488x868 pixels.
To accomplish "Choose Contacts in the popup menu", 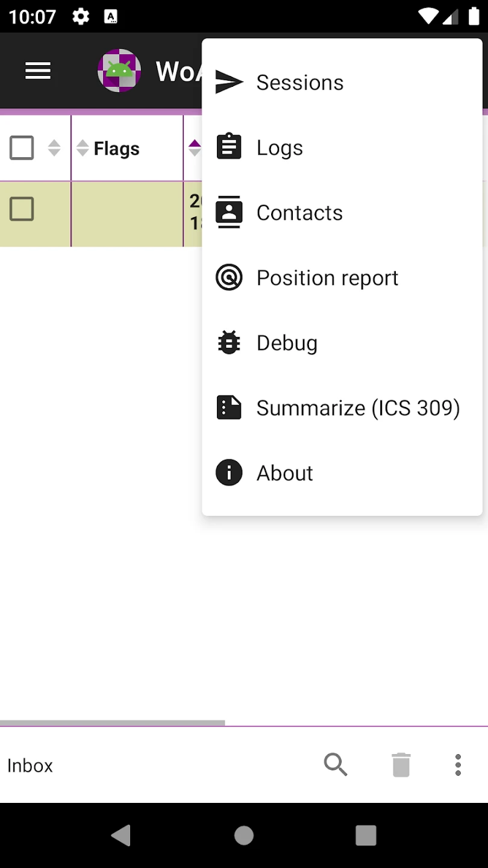I will [x=299, y=213].
